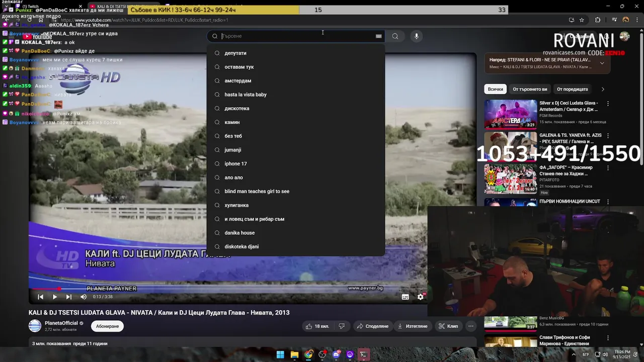Open the Amsterdam video thumbnail
This screenshot has height=362, width=644.
(x=511, y=114)
